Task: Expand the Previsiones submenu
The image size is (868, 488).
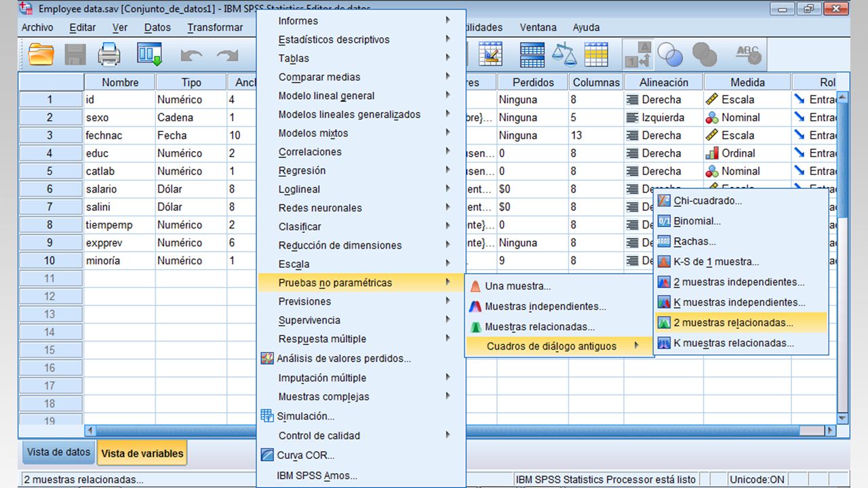Action: tap(361, 302)
